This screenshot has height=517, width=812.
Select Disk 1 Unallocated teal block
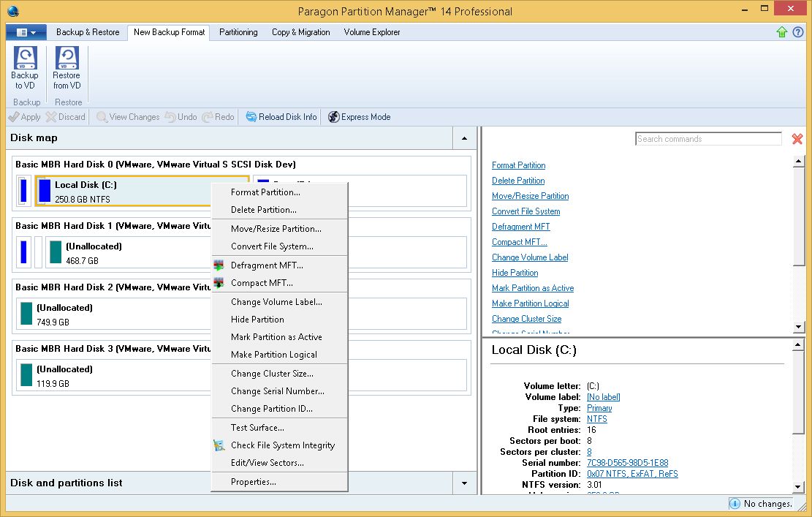pos(56,252)
